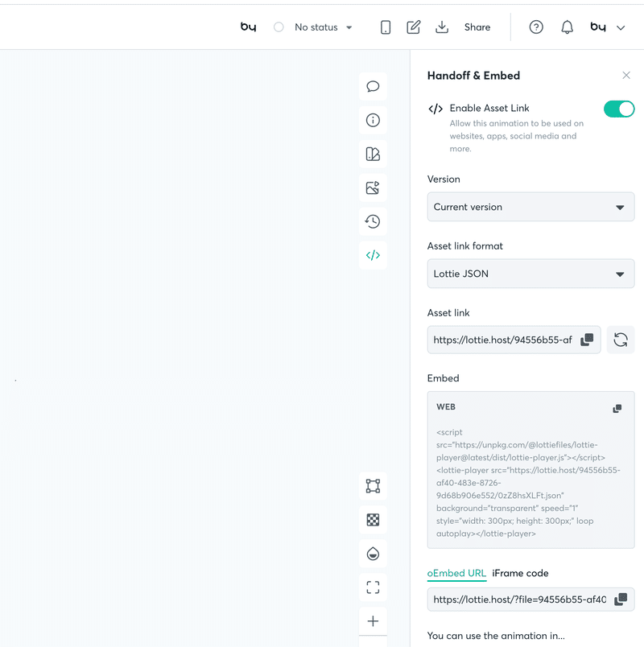Click the 'Version' label

pos(444,179)
